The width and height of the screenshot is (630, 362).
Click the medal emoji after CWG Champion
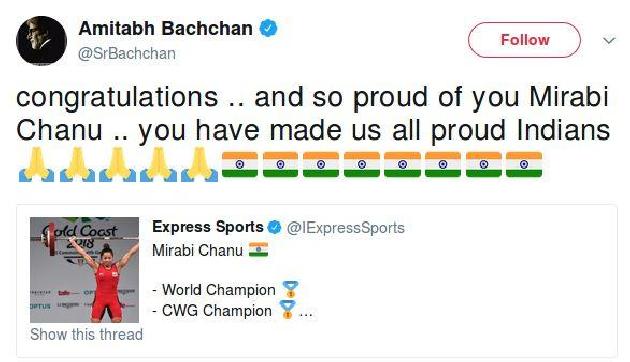(x=287, y=310)
